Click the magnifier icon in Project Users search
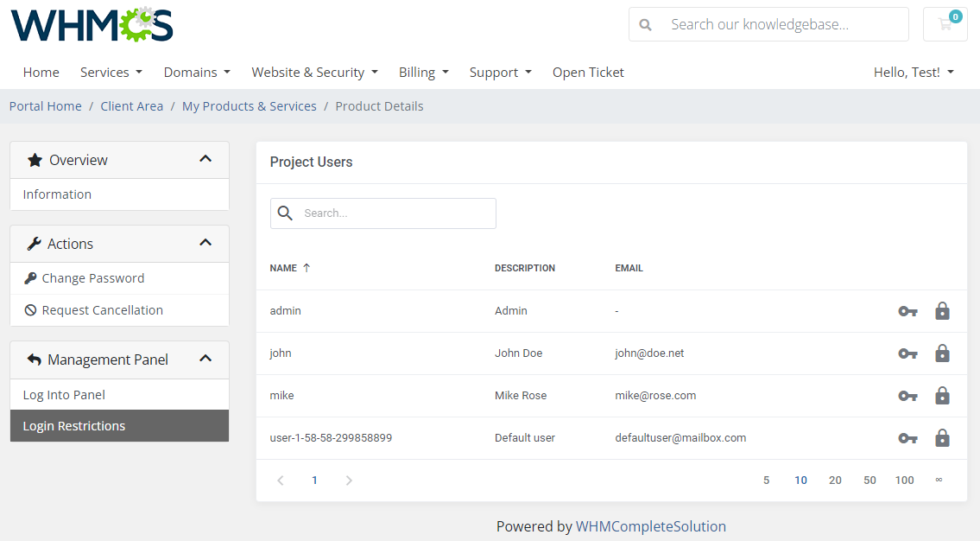980x541 pixels. point(285,213)
